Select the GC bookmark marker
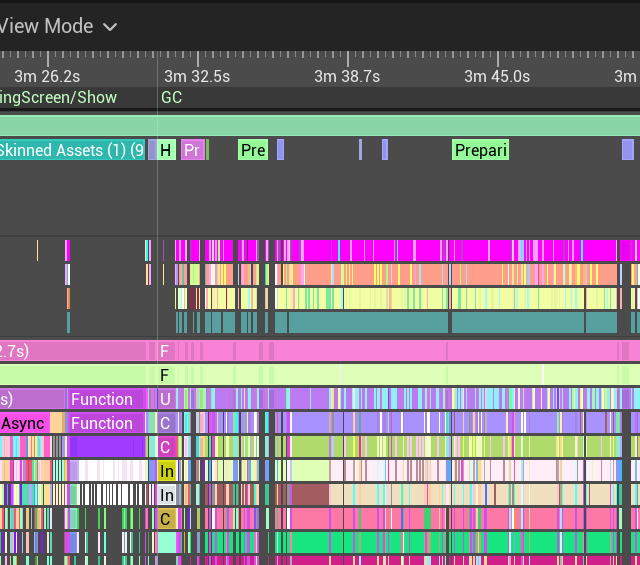 (172, 98)
